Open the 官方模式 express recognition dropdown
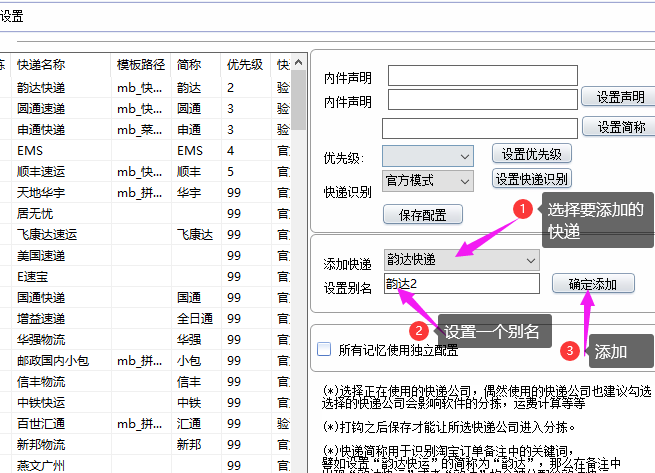The width and height of the screenshot is (655, 473). 428,181
